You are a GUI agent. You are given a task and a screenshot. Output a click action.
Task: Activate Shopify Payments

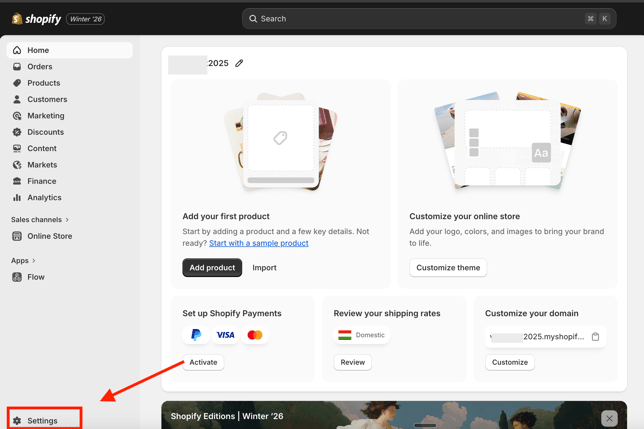203,362
